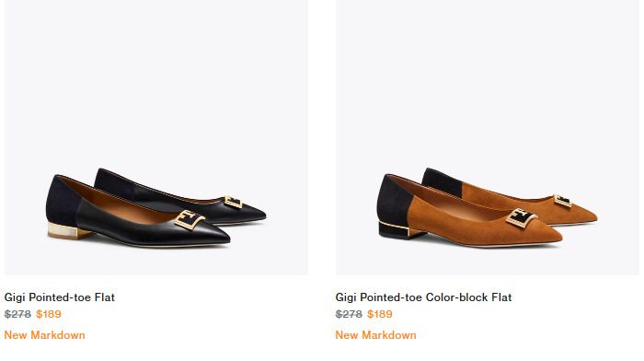Image resolution: width=644 pixels, height=361 pixels.
Task: Click the black block heel of the color-block flat
Action: coord(400,230)
